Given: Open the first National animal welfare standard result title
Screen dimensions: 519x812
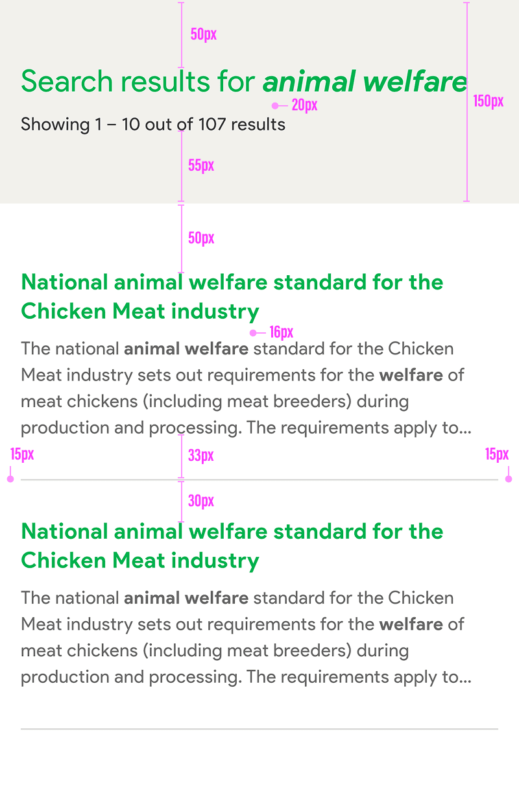Looking at the screenshot, I should click(232, 297).
